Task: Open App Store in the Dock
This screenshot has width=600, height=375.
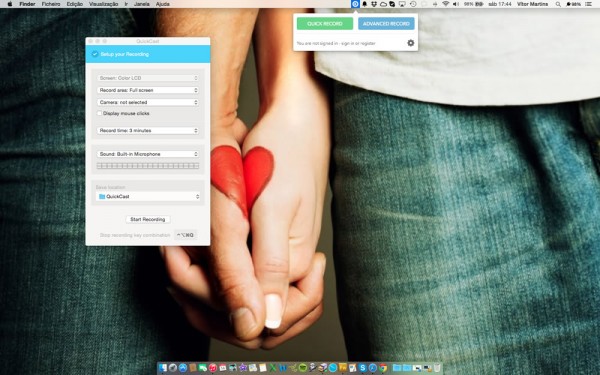Action: coord(183,368)
